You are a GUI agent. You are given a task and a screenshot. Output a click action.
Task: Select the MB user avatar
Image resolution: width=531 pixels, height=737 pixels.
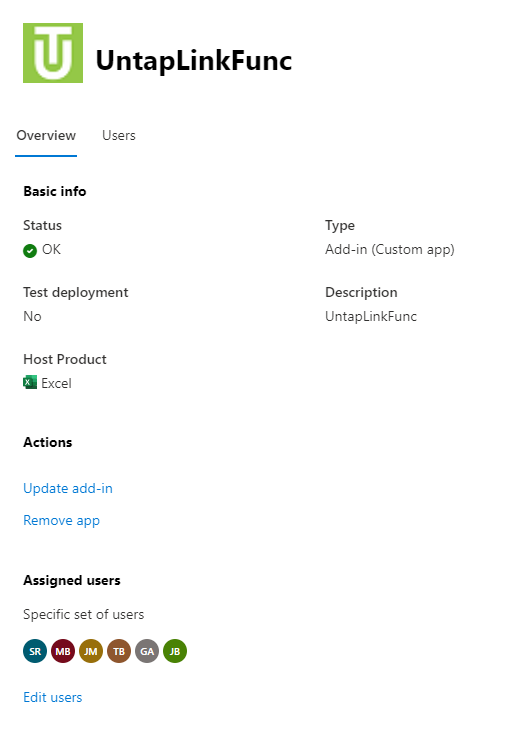point(63,651)
